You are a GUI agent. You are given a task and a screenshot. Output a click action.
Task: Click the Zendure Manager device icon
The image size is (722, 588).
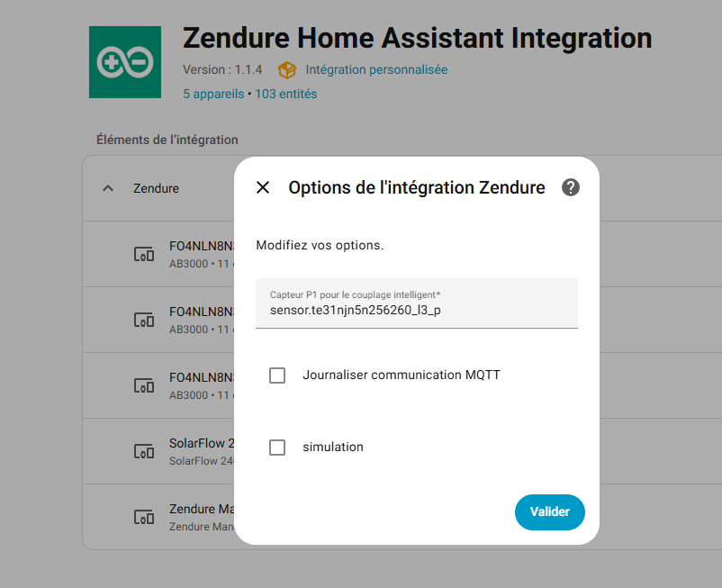tap(144, 517)
